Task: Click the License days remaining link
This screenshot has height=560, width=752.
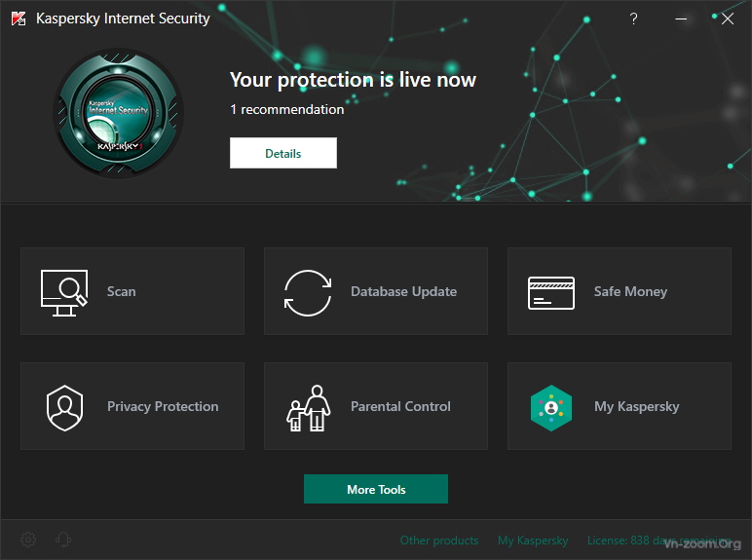Action: 658,541
